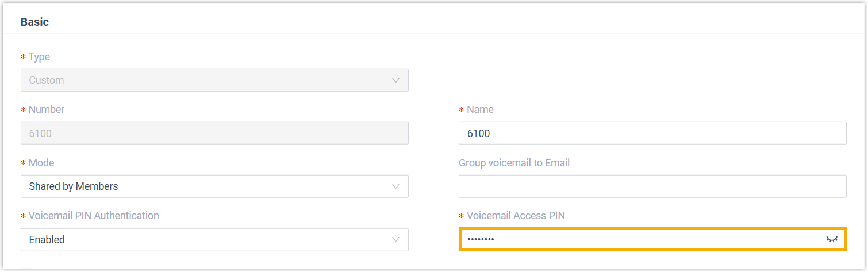Click the chevron arrow in the Mode dropdown

point(395,186)
